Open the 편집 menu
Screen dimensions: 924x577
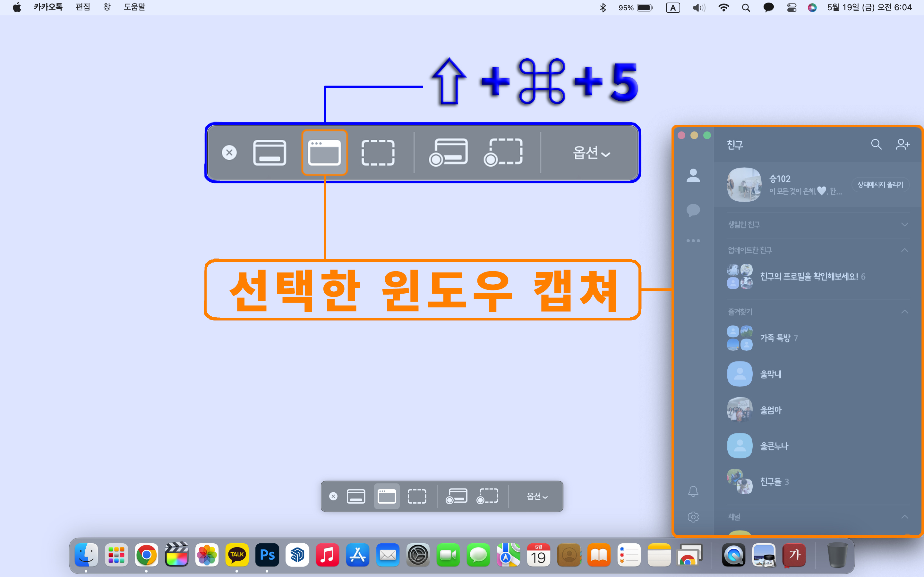click(x=83, y=7)
